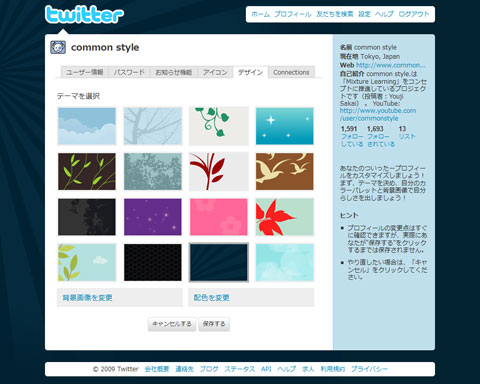Open the 求人 footer link
The height and width of the screenshot is (384, 480).
click(308, 369)
